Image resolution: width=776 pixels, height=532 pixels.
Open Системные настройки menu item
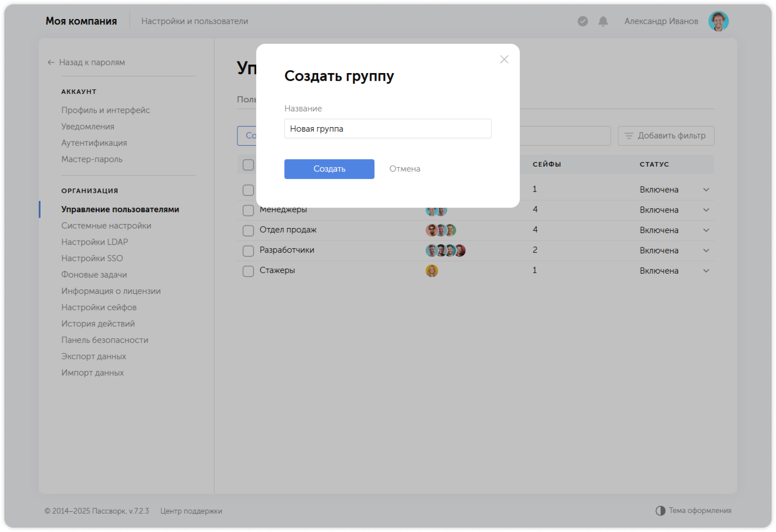(x=106, y=225)
